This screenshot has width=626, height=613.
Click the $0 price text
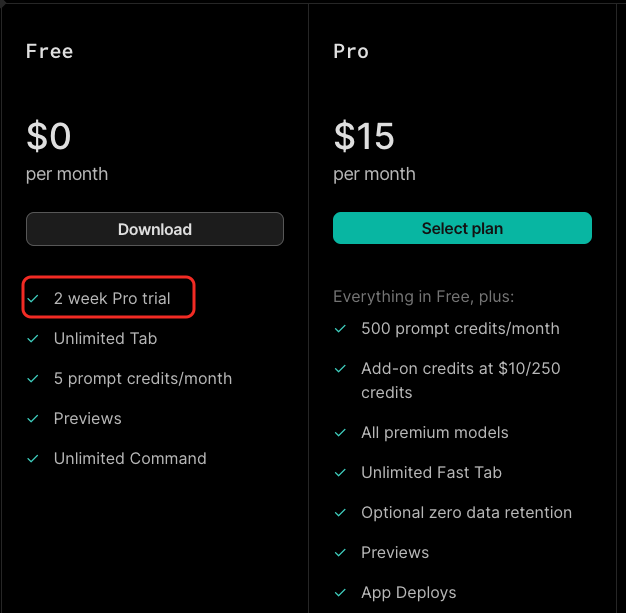(49, 136)
